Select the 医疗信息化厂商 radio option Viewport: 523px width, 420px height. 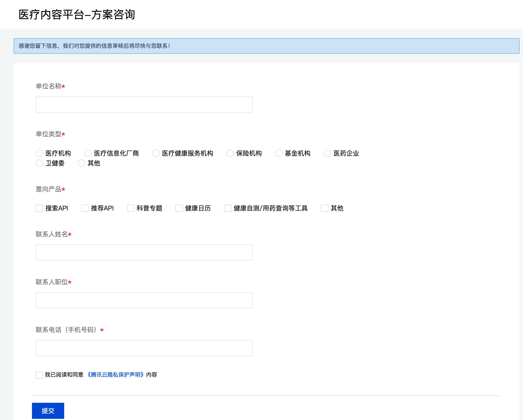pos(88,153)
